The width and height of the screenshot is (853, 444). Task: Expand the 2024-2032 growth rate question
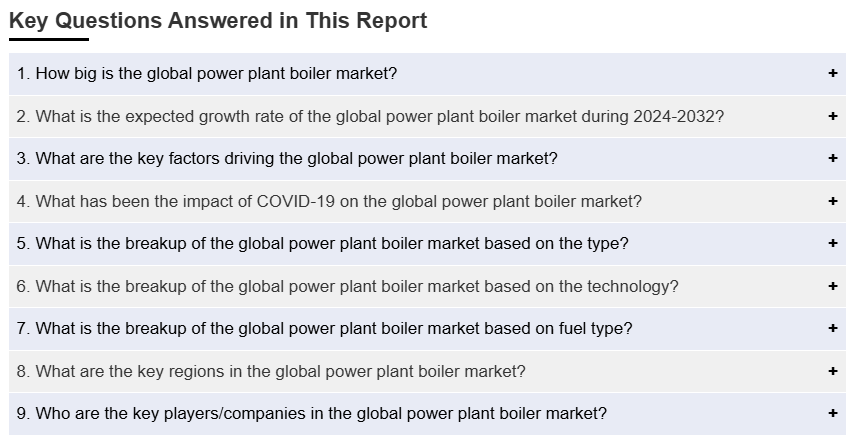click(x=370, y=116)
